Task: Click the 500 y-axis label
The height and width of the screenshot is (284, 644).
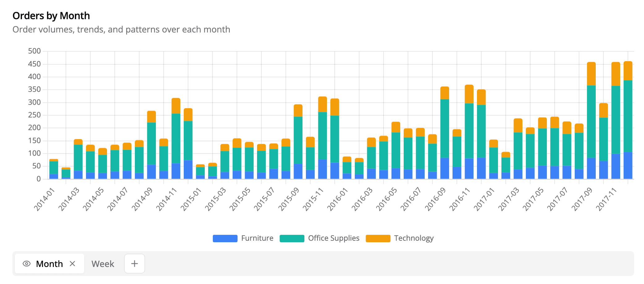Action: tap(34, 51)
